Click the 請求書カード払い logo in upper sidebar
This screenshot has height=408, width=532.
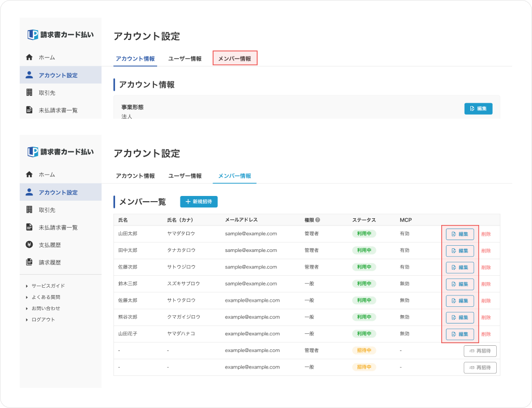pyautogui.click(x=60, y=35)
